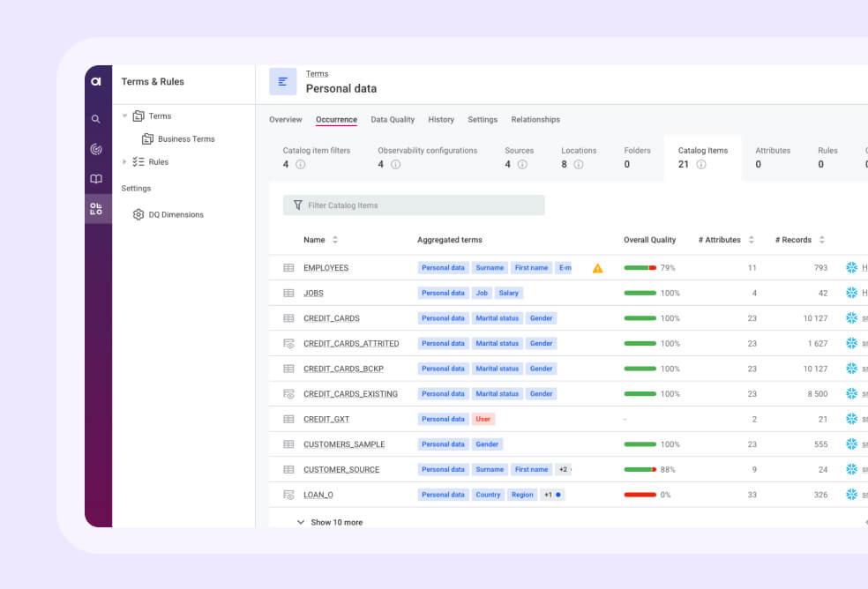This screenshot has height=589, width=868.
Task: Click the Ataccama logo icon
Action: 97,81
